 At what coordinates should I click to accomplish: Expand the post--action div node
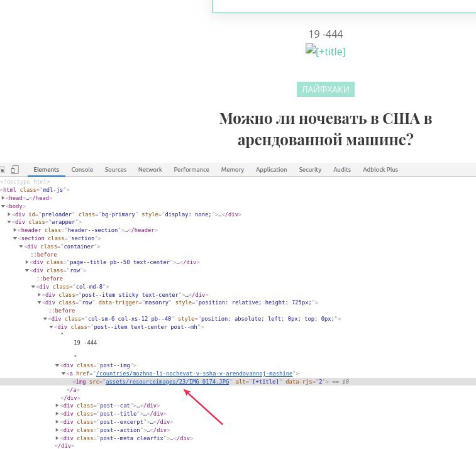point(57,430)
